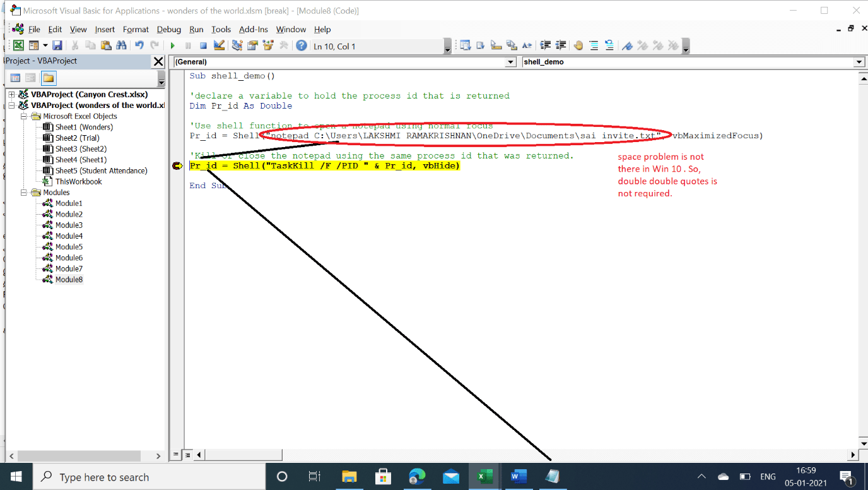Click Toggle Folders in Project Explorer

click(47, 77)
